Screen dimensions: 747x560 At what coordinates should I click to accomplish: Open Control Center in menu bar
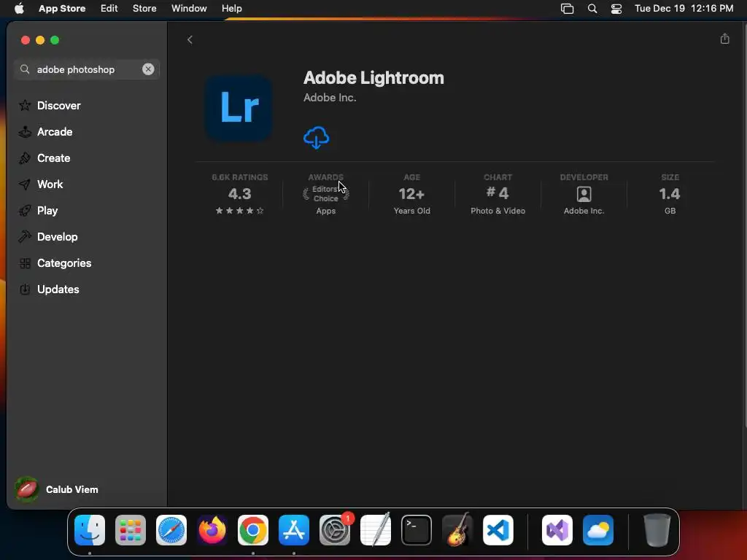pos(616,9)
